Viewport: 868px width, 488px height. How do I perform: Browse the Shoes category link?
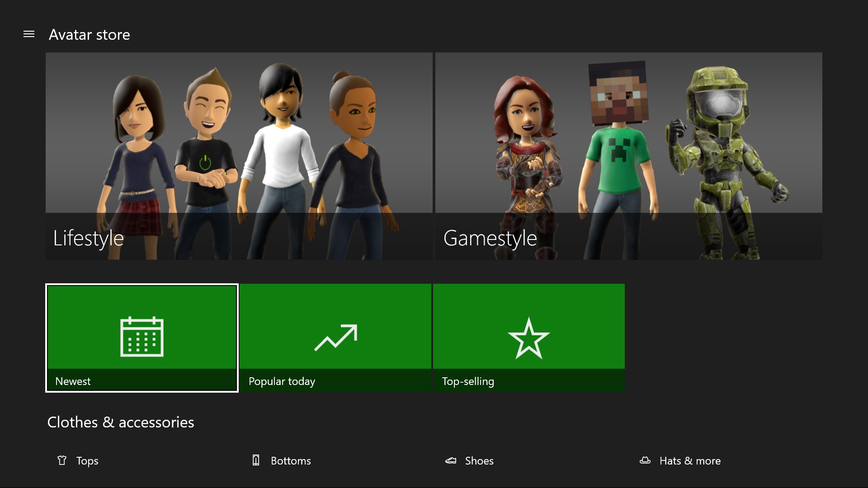tap(479, 461)
